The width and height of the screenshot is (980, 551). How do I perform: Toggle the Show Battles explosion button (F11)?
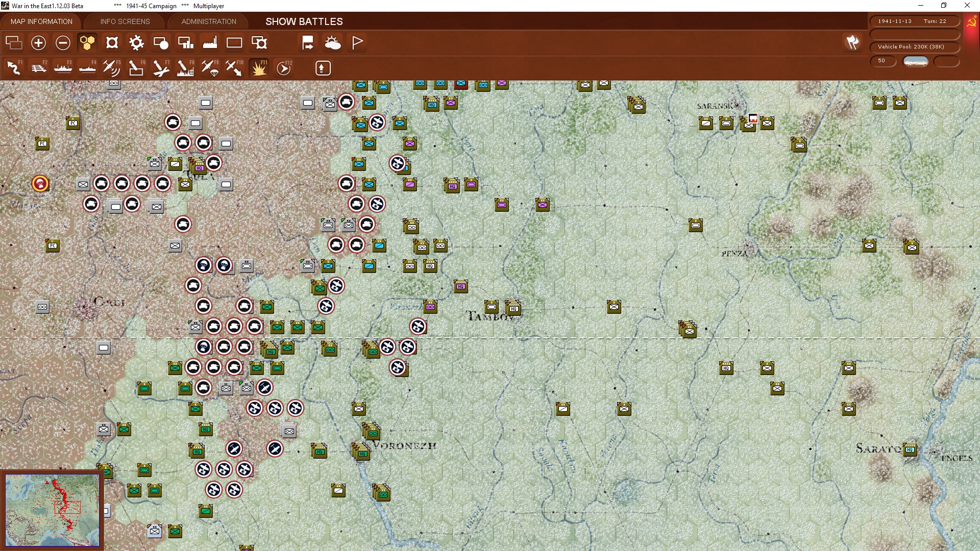coord(259,68)
